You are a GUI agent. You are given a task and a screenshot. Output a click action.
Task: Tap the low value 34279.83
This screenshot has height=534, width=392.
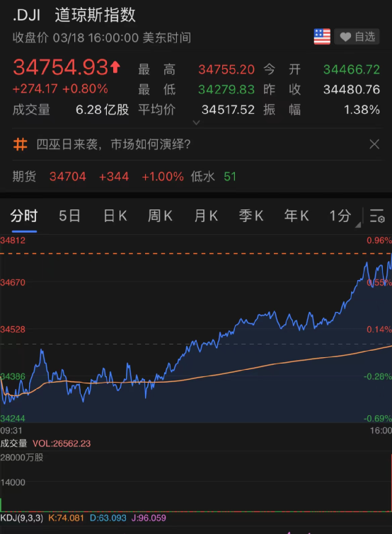pyautogui.click(x=226, y=90)
